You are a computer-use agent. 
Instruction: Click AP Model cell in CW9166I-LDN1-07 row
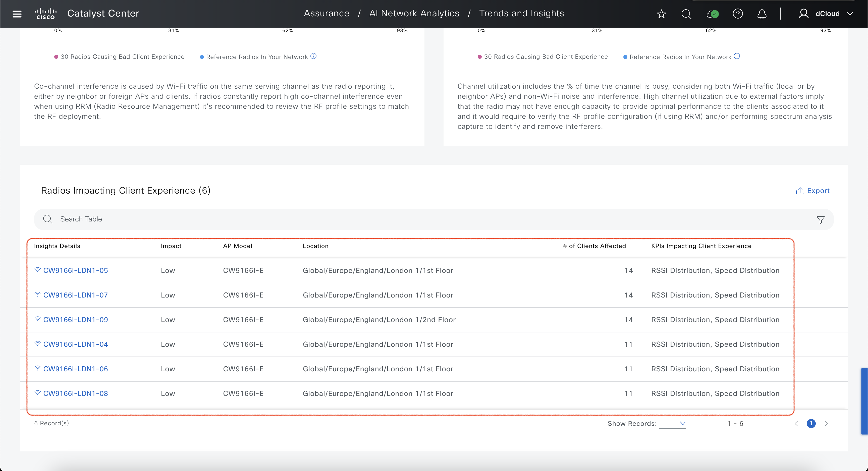243,295
